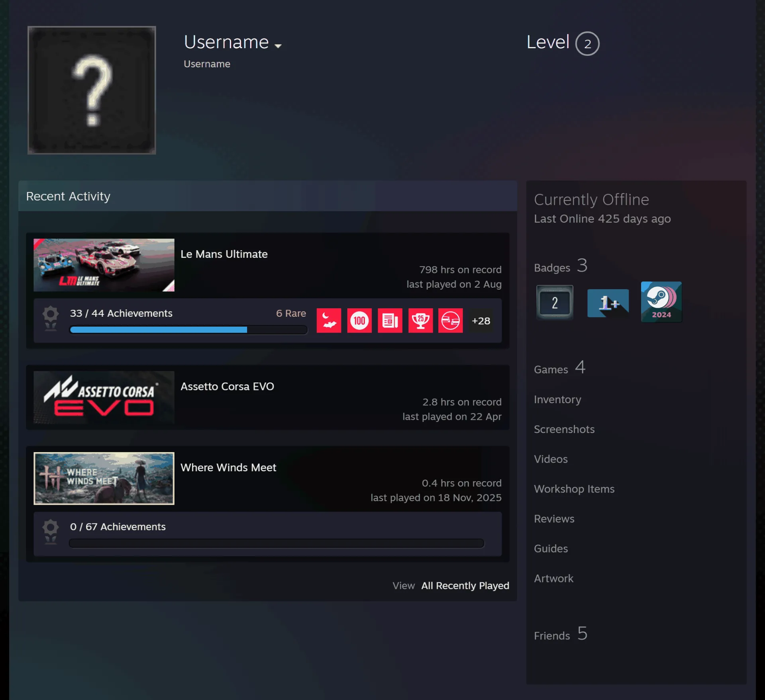Click the 25 trophy achievement icon
Image resolution: width=765 pixels, height=700 pixels.
[x=420, y=320]
